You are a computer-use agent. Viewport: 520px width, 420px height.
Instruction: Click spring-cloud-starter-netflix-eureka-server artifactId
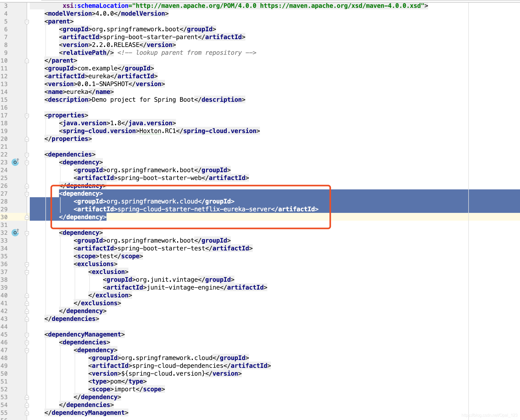194,209
